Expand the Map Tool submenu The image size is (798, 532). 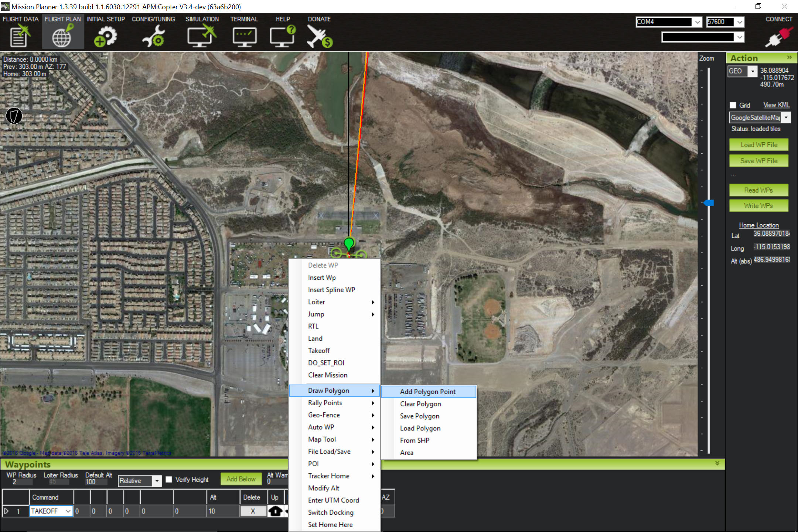[x=334, y=439]
